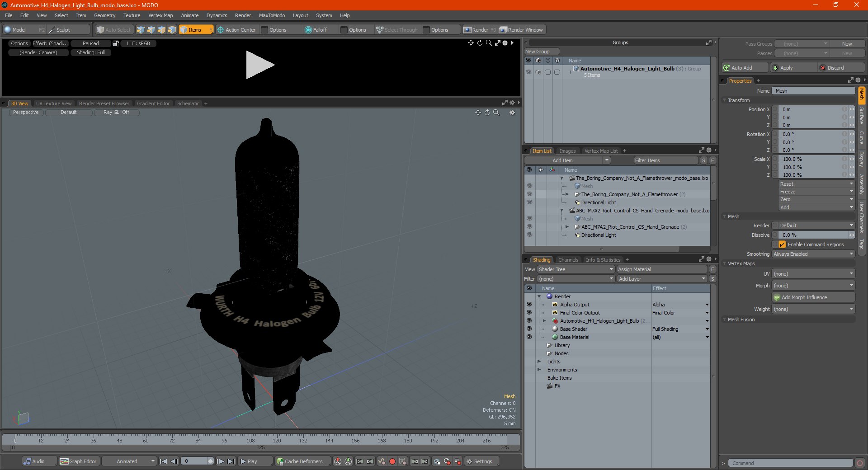Open the Vertex Map menu

[160, 15]
